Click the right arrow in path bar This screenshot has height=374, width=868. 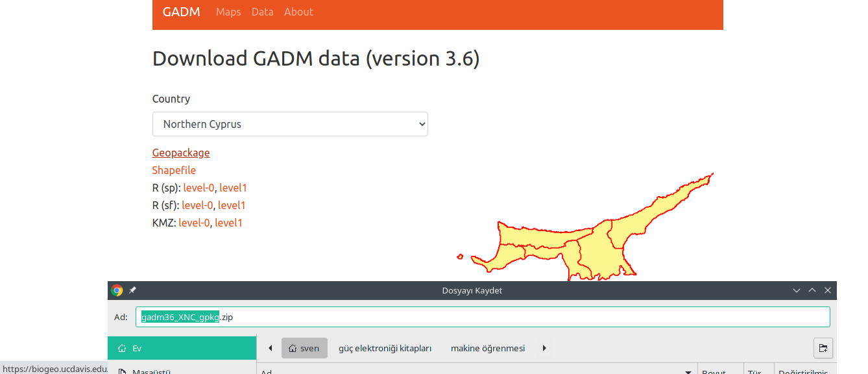click(544, 348)
